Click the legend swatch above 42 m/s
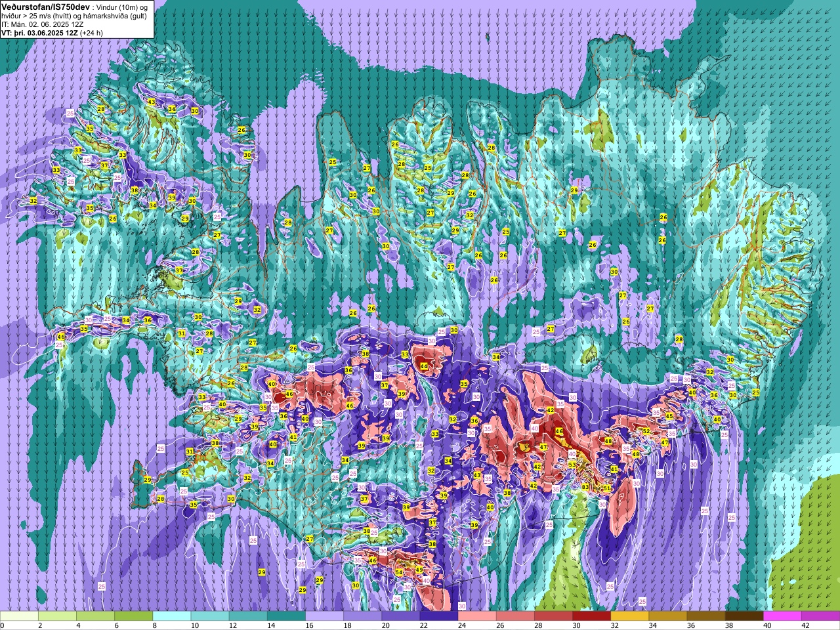 (821, 616)
